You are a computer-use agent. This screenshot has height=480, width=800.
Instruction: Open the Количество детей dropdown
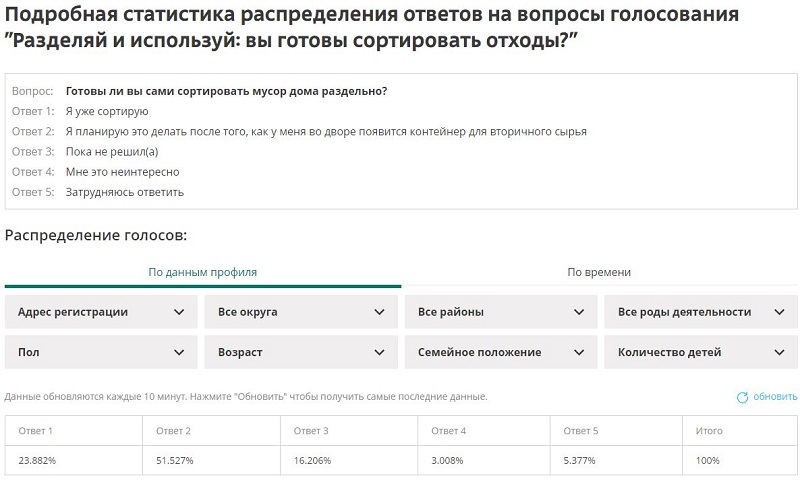[x=700, y=352]
